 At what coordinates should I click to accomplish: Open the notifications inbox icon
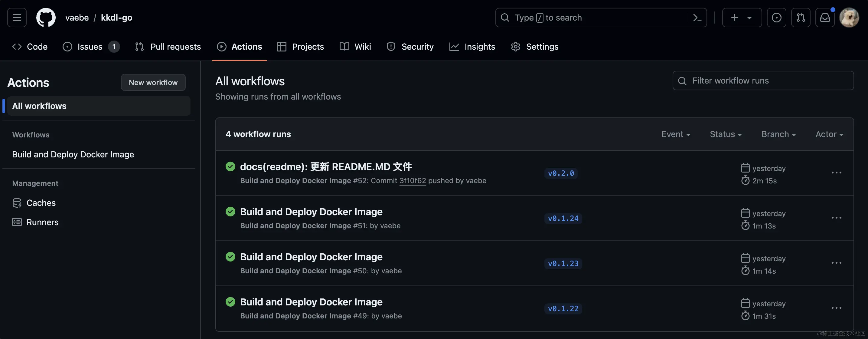coord(825,18)
